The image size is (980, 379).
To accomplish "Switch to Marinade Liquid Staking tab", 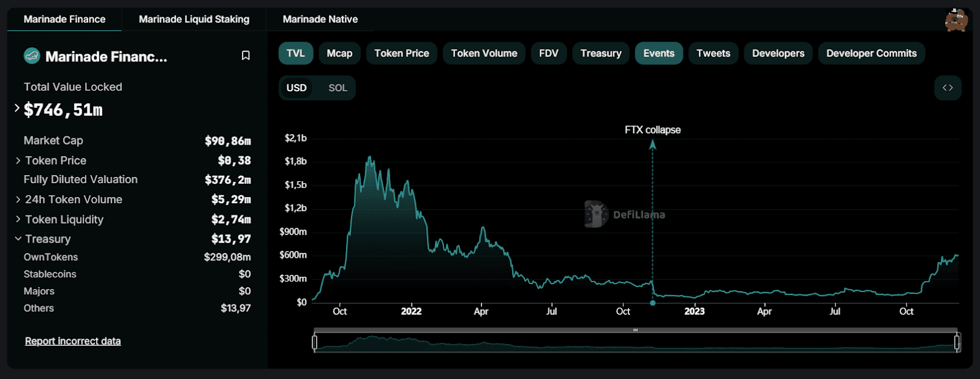I will tap(194, 19).
